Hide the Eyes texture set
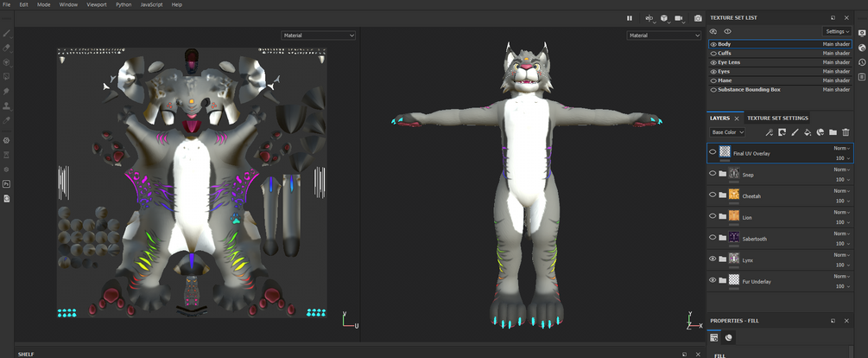This screenshot has width=868, height=358. pyautogui.click(x=713, y=72)
